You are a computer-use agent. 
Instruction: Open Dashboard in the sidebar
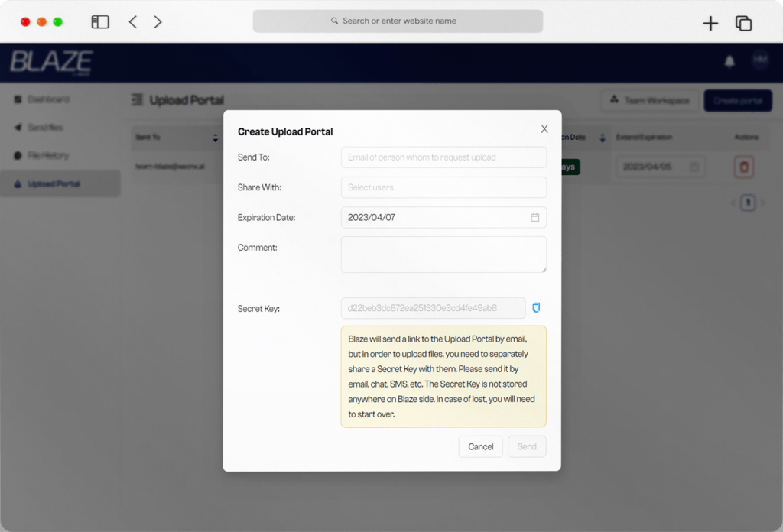(47, 99)
